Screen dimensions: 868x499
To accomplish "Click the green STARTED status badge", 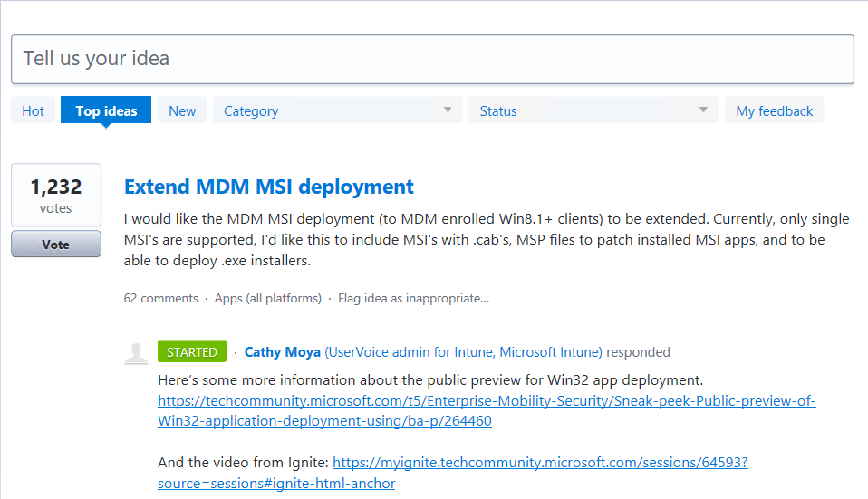I will tap(191, 352).
